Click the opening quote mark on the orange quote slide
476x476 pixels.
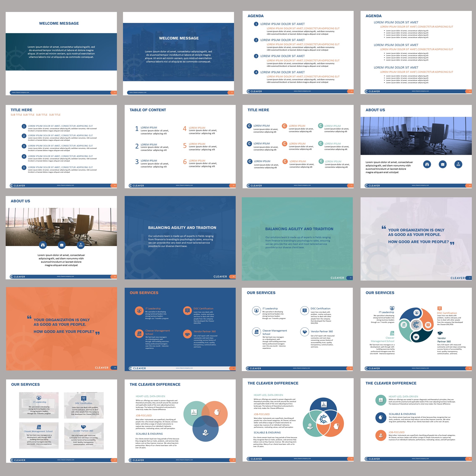point(29,317)
